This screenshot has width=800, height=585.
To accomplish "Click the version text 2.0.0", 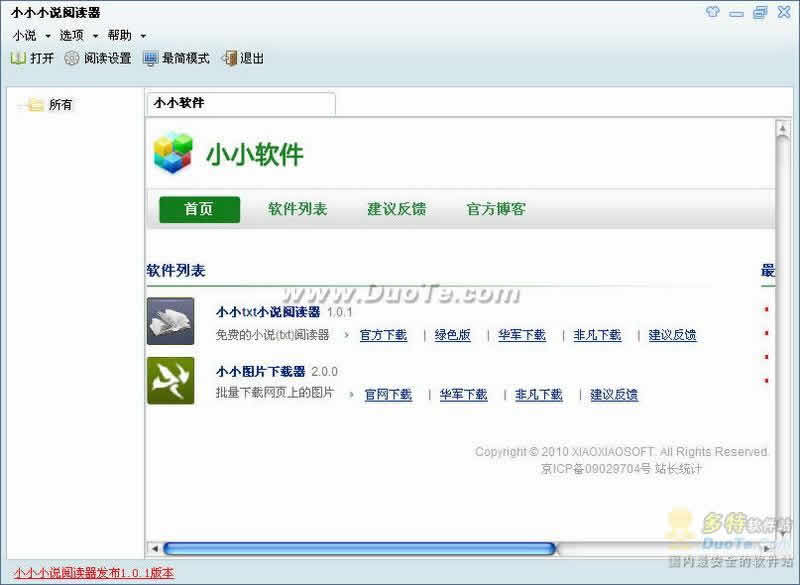I will (324, 372).
